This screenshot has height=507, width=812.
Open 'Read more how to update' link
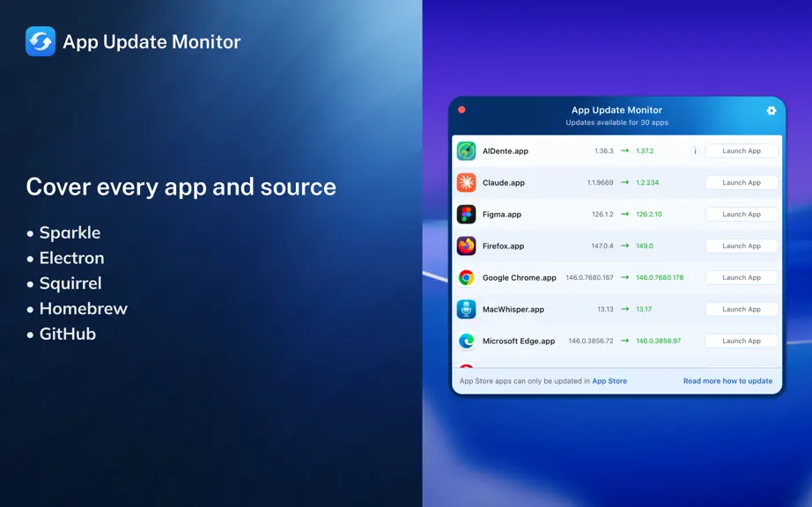(727, 381)
